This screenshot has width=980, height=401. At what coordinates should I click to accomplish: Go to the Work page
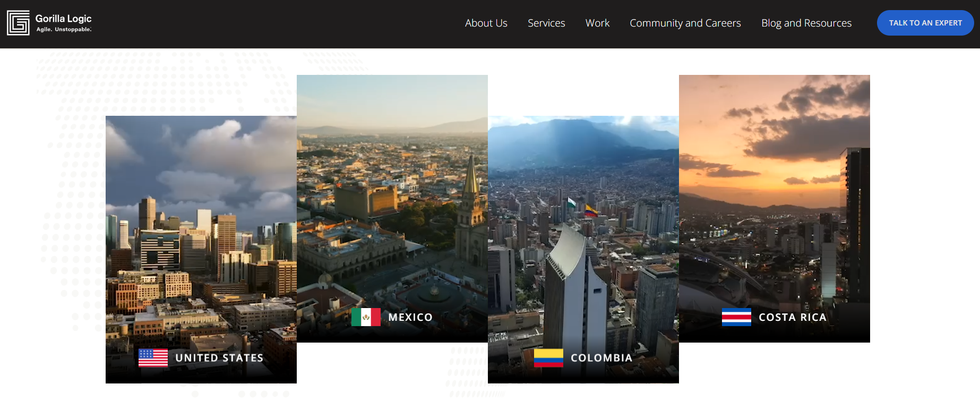(597, 23)
